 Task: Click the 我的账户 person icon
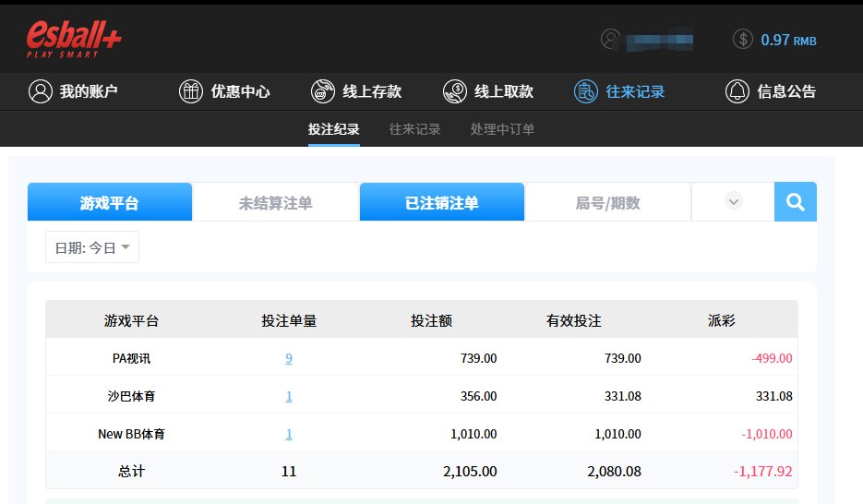point(41,91)
